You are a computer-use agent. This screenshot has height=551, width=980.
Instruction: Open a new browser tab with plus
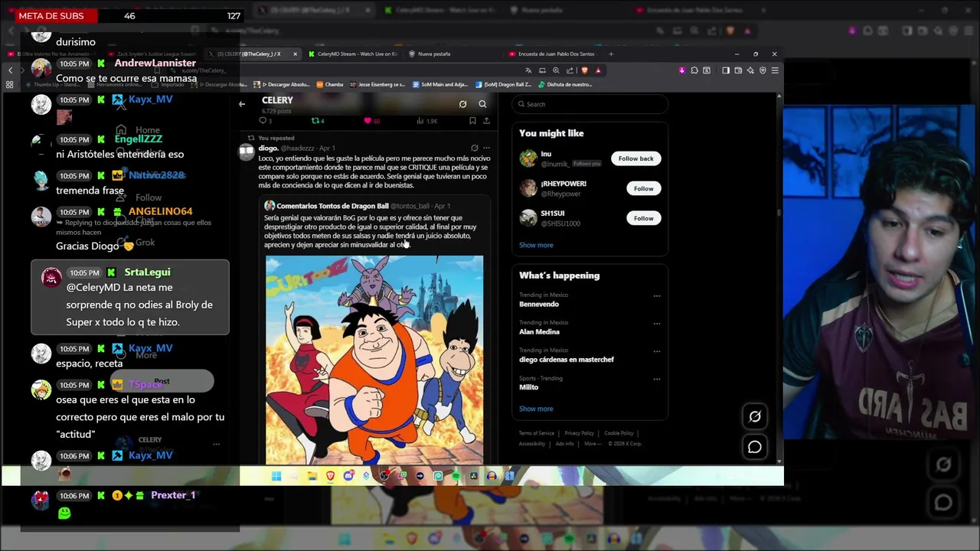[x=611, y=54]
